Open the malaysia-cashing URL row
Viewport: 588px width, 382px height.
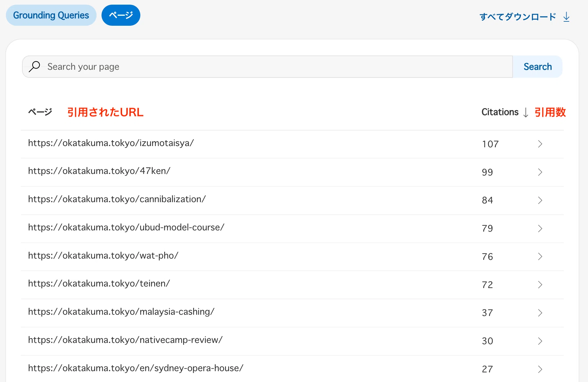pyautogui.click(x=292, y=313)
